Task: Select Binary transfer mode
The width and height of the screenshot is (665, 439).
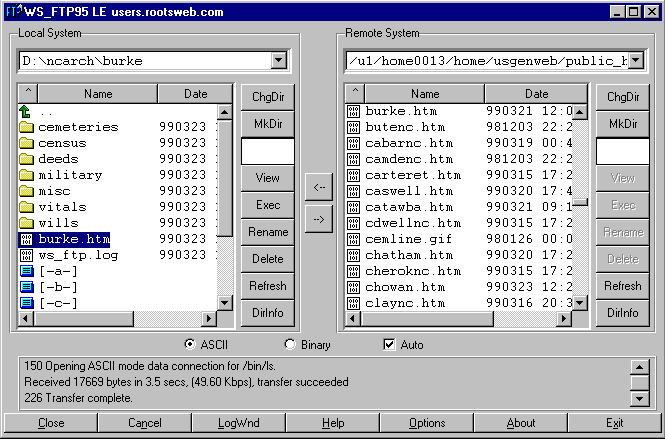Action: click(291, 345)
